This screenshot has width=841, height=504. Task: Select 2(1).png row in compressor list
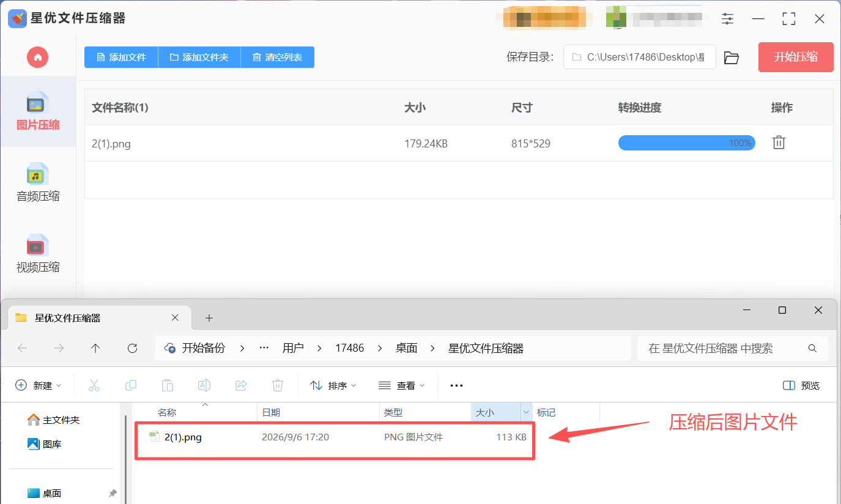pos(459,143)
